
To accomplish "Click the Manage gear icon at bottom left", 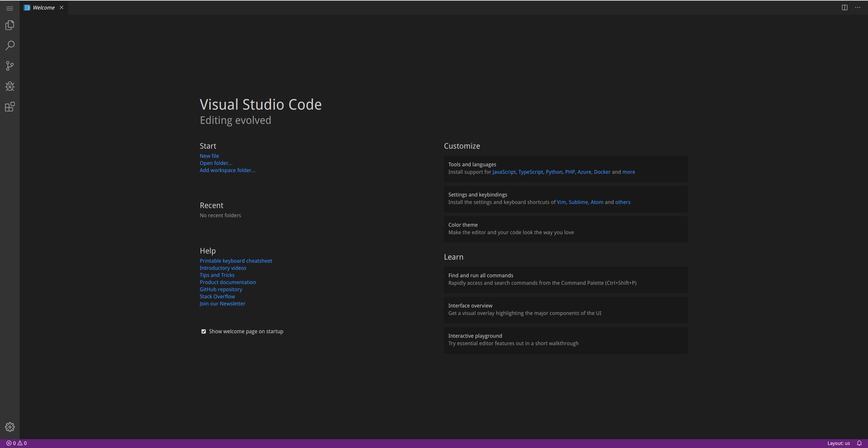I will (x=10, y=427).
